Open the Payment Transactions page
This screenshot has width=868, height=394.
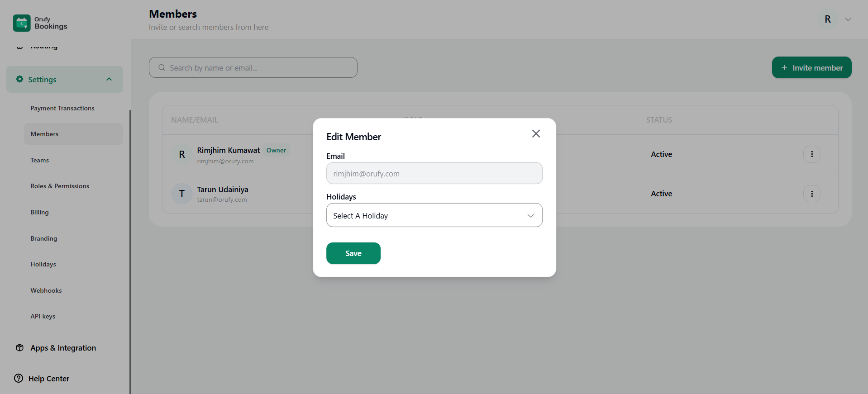click(x=62, y=108)
